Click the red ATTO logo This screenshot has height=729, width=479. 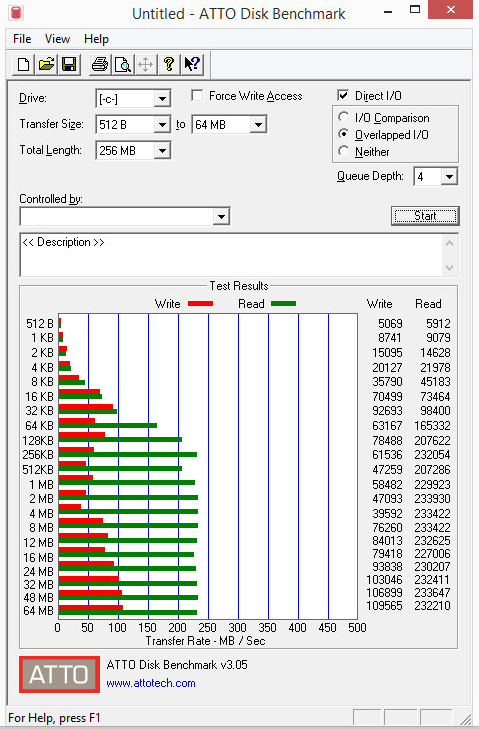point(59,674)
